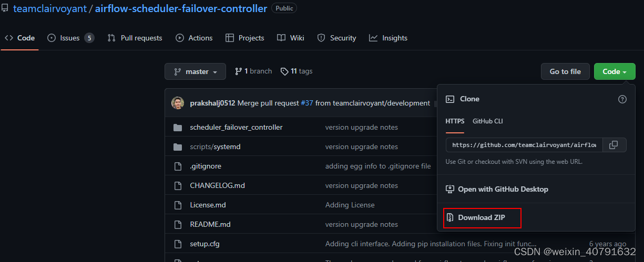This screenshot has width=644, height=262.
Task: Click the Public visibility badge
Action: [x=284, y=8]
